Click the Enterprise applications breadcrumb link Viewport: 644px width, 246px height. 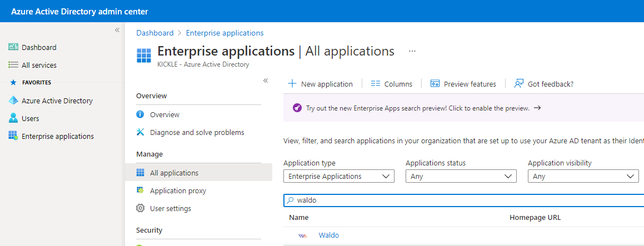(224, 33)
